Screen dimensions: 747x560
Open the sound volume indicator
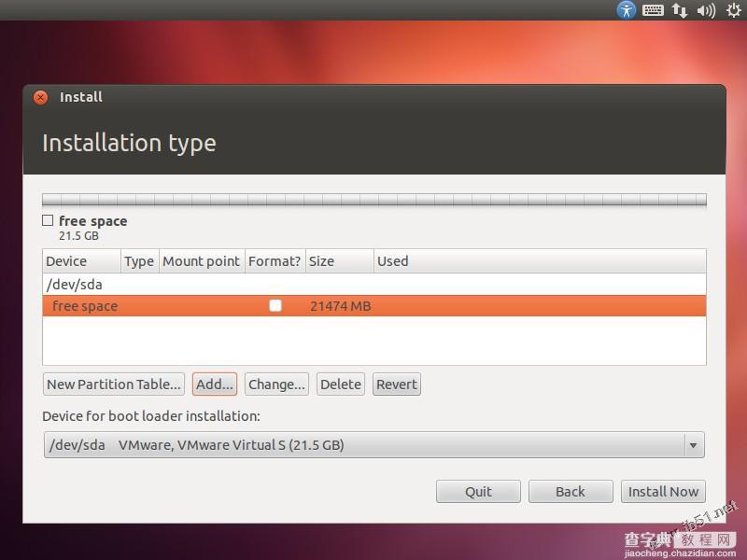(x=706, y=10)
